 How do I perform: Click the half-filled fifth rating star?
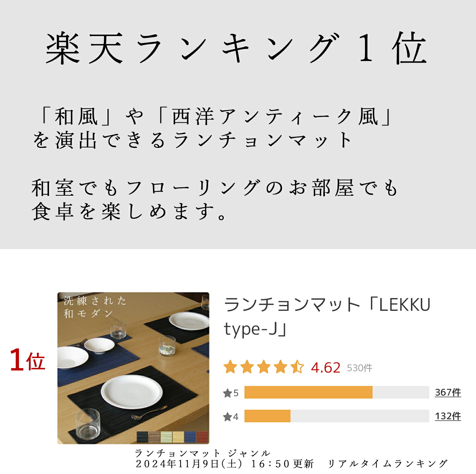tap(297, 367)
